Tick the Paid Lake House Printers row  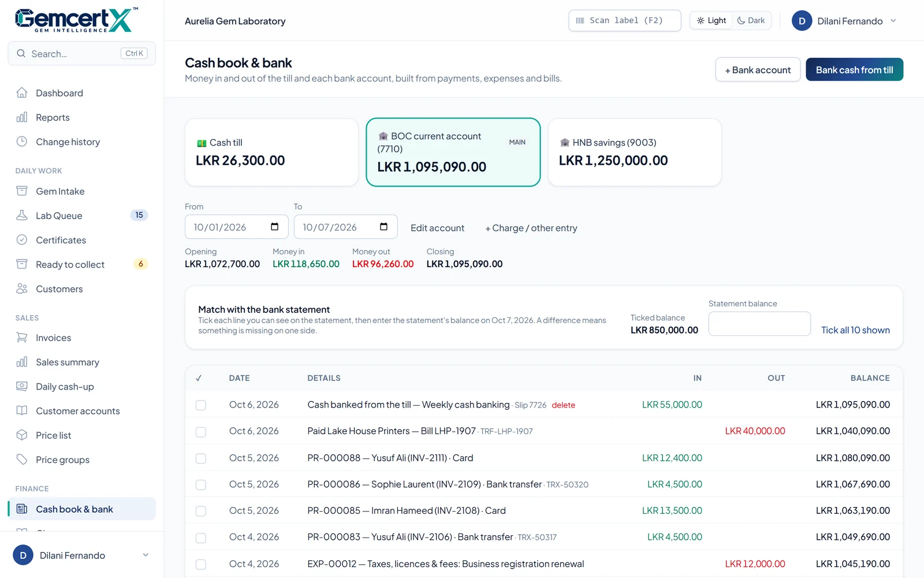(x=201, y=432)
